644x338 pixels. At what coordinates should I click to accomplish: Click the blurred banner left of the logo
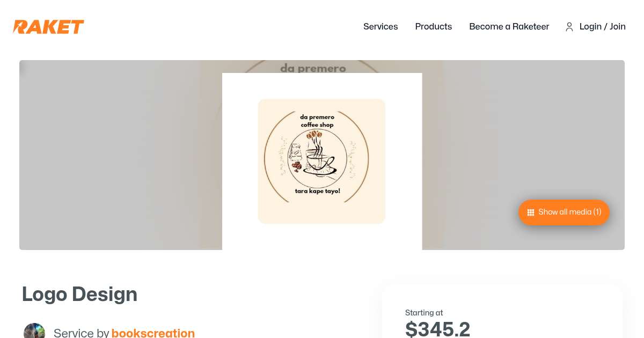click(121, 155)
